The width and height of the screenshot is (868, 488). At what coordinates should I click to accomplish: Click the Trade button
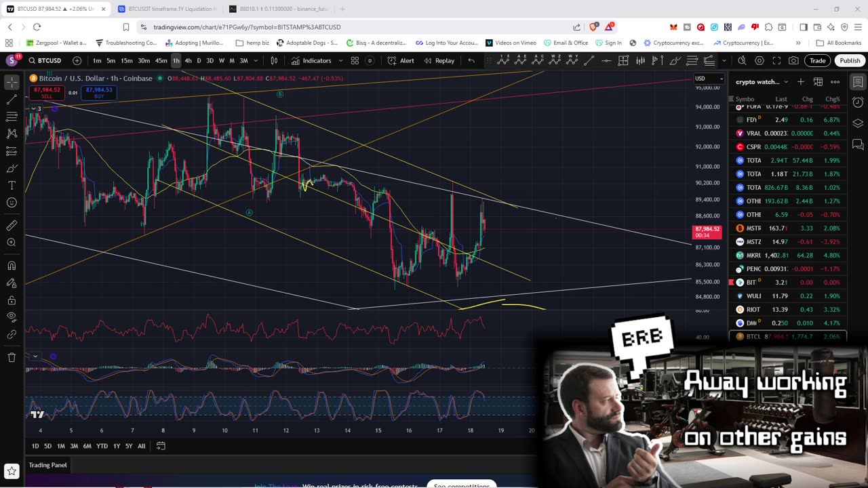click(x=817, y=60)
